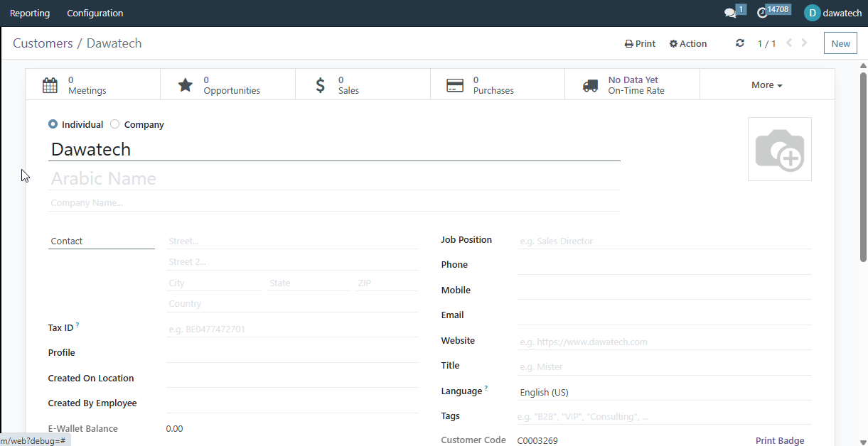868x446 pixels.
Task: Open the conversations chat bubble icon
Action: [x=730, y=13]
